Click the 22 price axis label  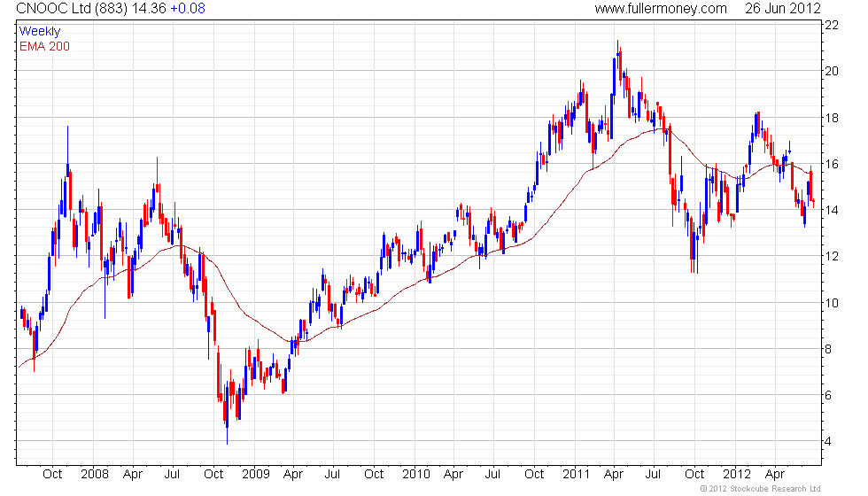(x=832, y=25)
